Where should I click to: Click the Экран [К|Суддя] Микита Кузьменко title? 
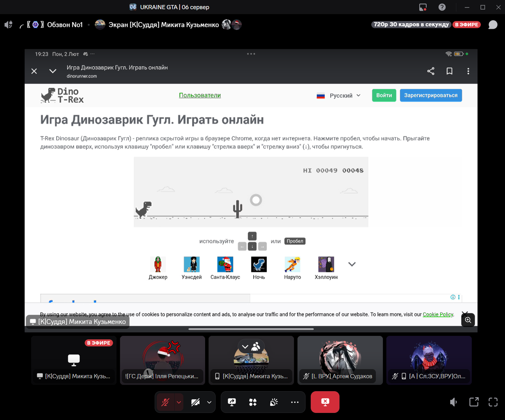click(x=164, y=25)
